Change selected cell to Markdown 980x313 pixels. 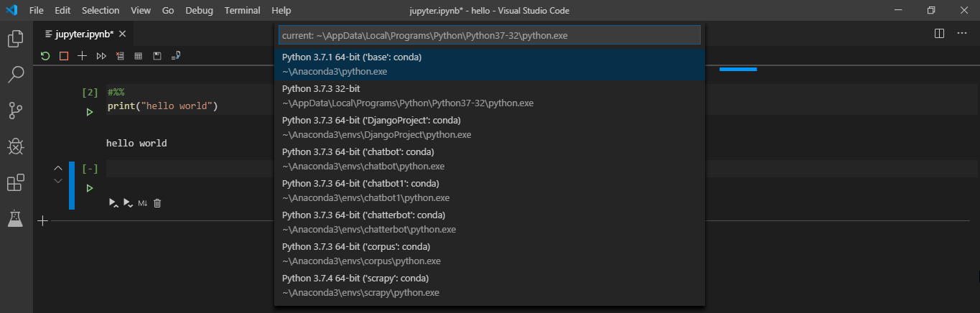(142, 203)
